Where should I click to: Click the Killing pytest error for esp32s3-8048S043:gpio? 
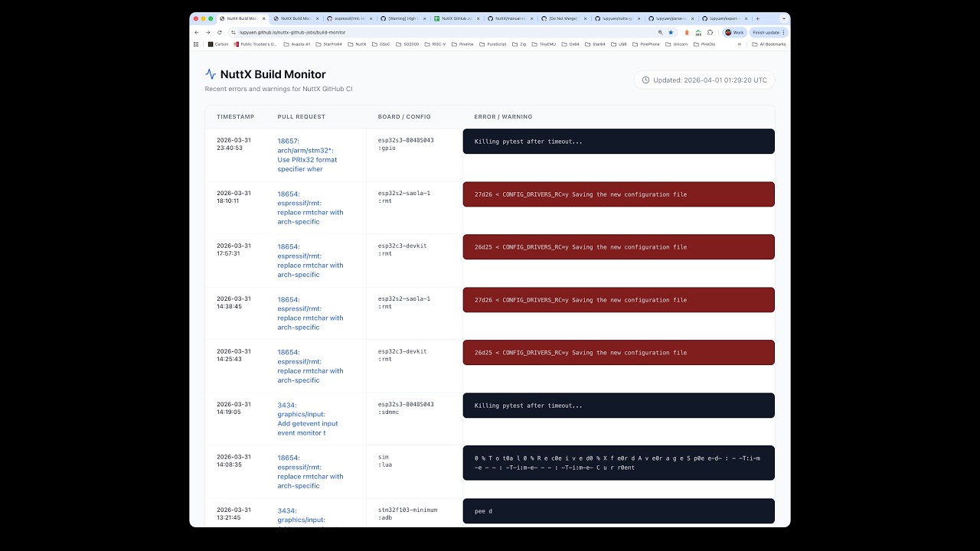[x=619, y=142]
